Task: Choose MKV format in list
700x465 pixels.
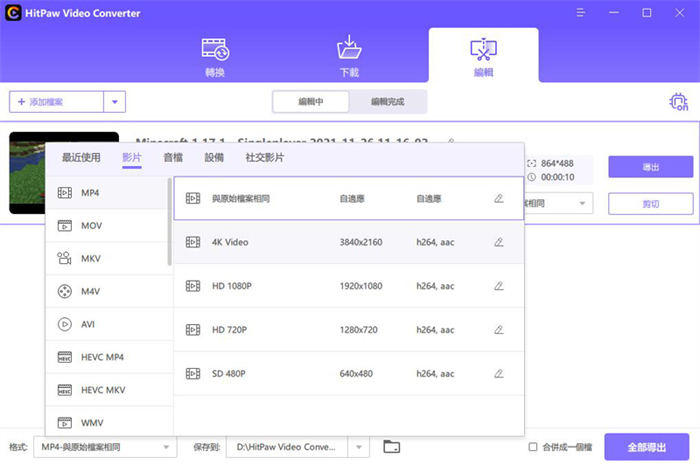Action: pyautogui.click(x=107, y=258)
